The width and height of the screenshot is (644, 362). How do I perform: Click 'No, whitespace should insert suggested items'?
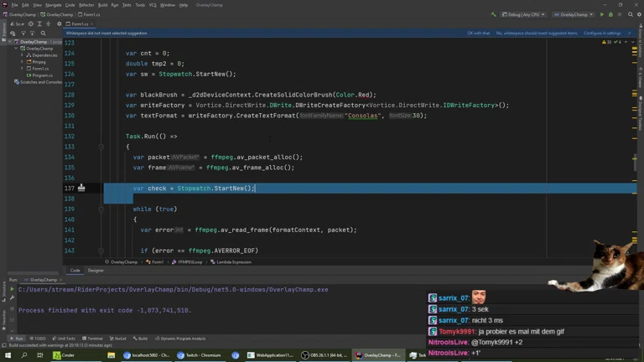[537, 34]
